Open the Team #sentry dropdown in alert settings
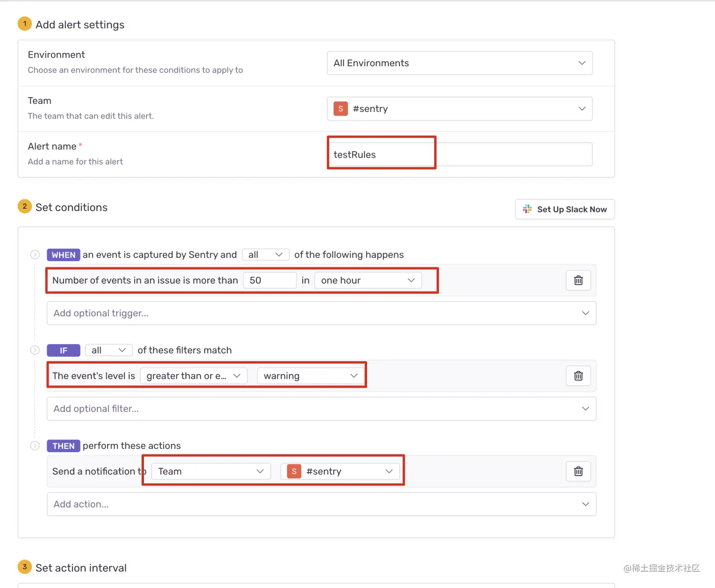This screenshot has width=715, height=588. (460, 109)
